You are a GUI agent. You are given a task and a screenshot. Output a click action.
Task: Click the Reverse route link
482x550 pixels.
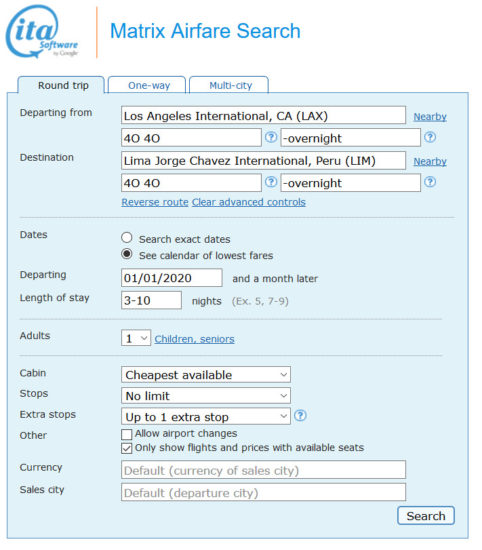click(x=155, y=202)
